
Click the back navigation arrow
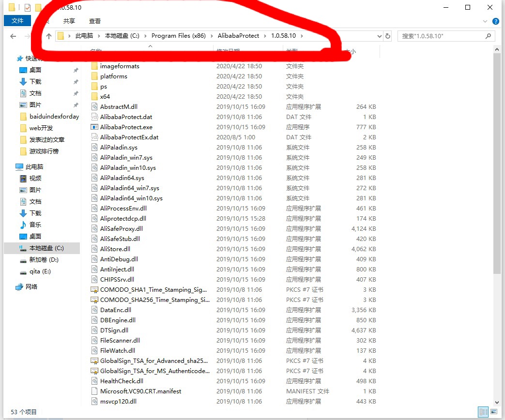[13, 36]
